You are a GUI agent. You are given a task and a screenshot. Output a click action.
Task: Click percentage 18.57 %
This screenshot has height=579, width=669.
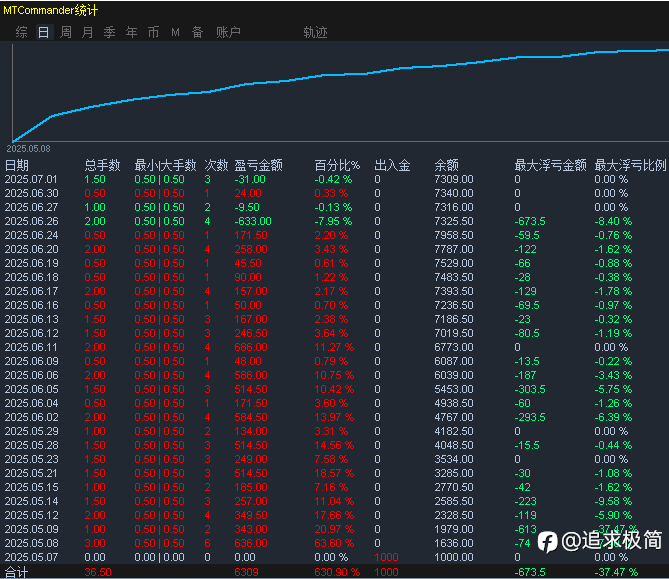(x=334, y=473)
